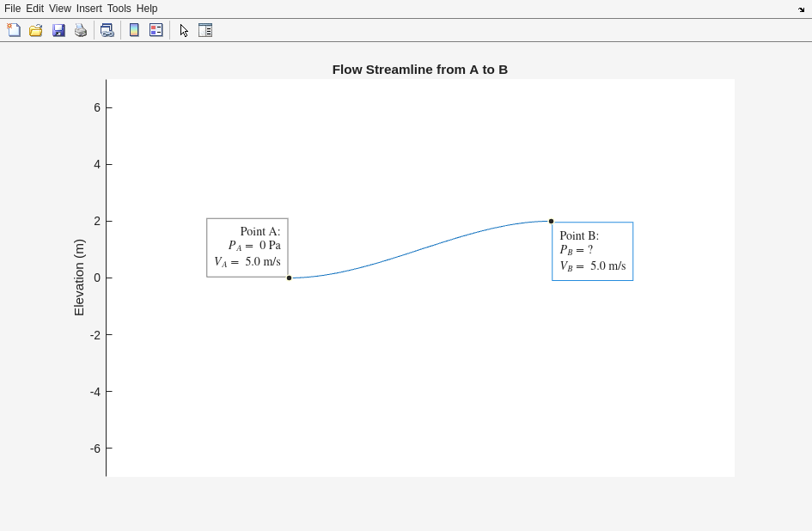Image resolution: width=812 pixels, height=531 pixels.
Task: Click the Link Plot toolbar icon
Action: 107,30
